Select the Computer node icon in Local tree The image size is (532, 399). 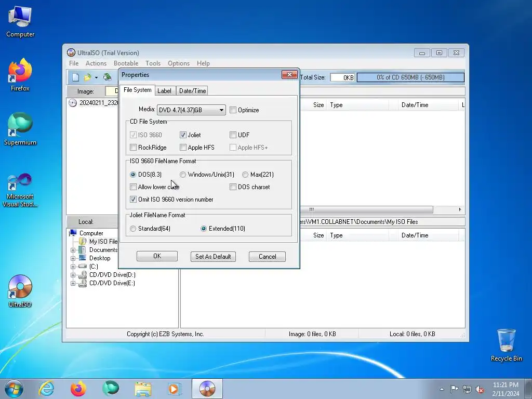[x=73, y=233]
